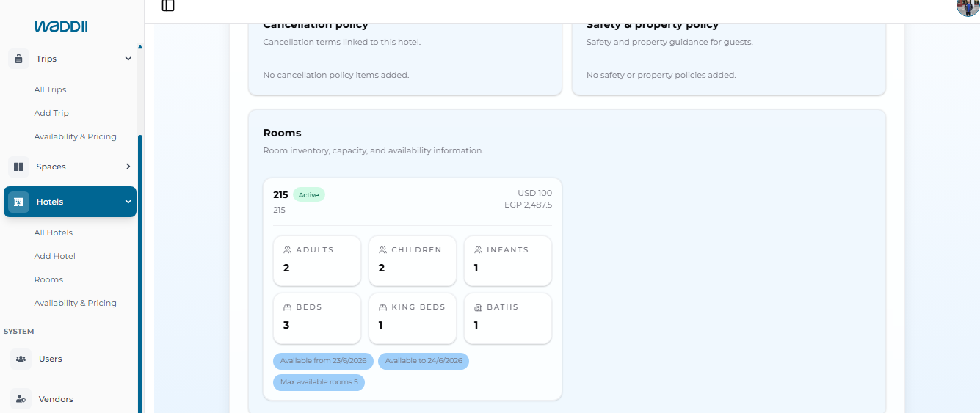Click the Rooms section heading
The image size is (980, 413).
[x=282, y=133]
